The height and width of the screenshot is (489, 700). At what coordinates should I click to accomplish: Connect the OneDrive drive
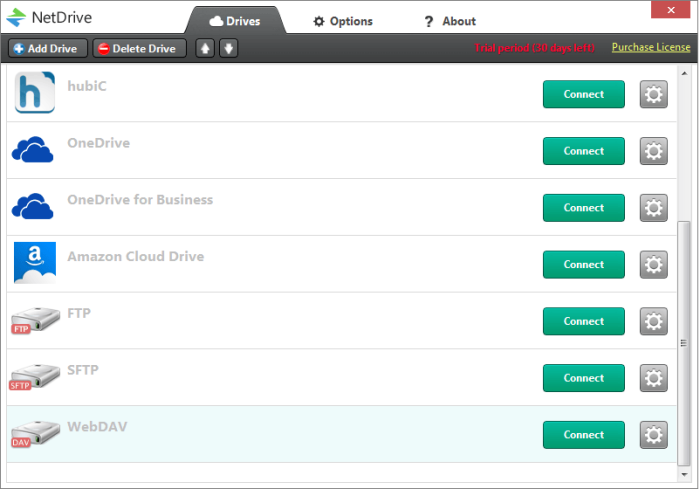click(x=584, y=151)
